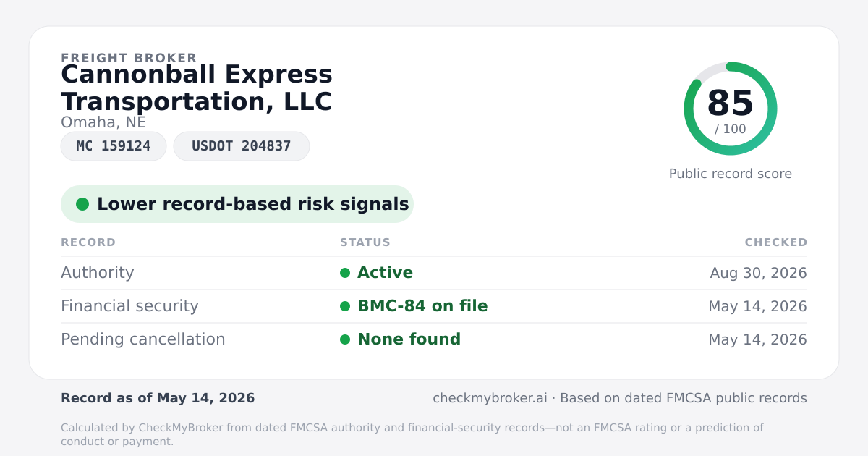Click the Authority row label
This screenshot has width=868, height=456.
click(98, 273)
